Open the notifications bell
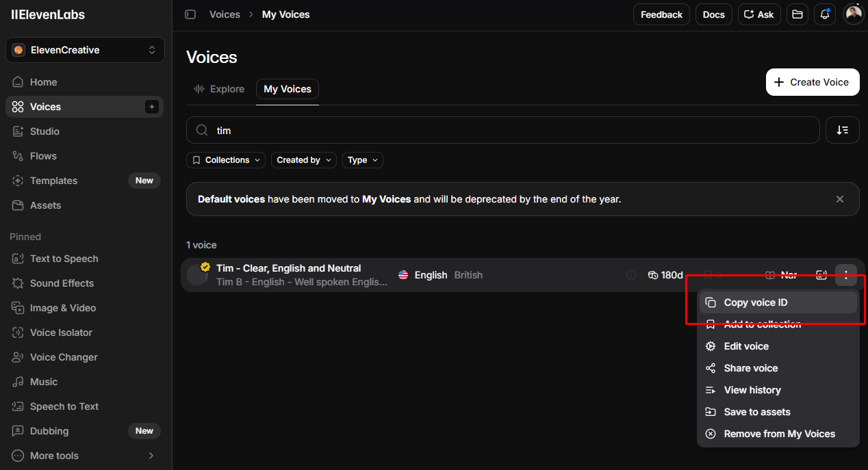The width and height of the screenshot is (868, 470). click(x=825, y=14)
